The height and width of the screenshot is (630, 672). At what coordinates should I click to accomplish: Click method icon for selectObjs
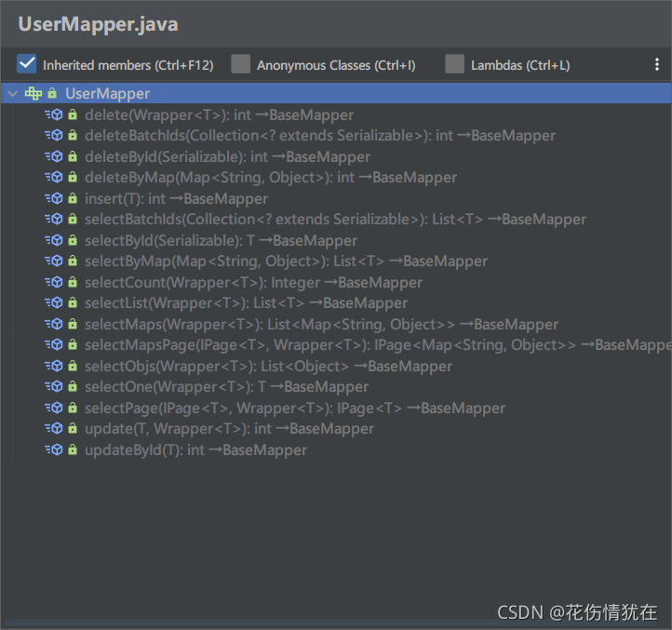(54, 366)
